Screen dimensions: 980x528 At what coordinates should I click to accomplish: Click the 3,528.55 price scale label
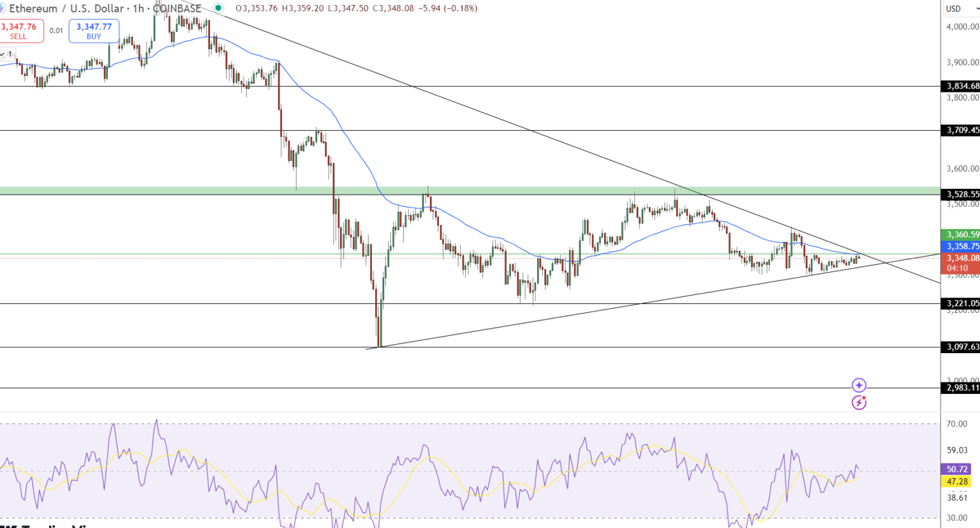(x=959, y=194)
